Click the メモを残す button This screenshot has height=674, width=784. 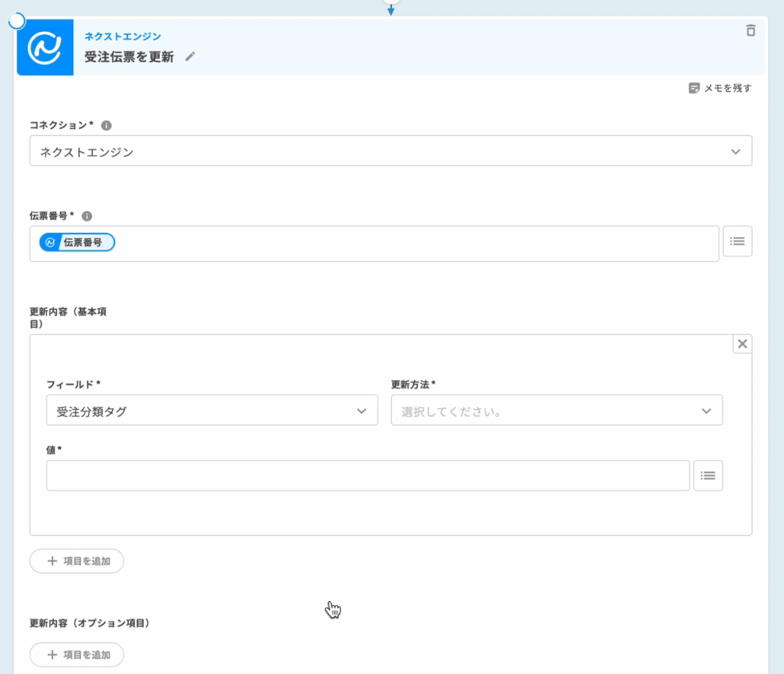point(720,88)
